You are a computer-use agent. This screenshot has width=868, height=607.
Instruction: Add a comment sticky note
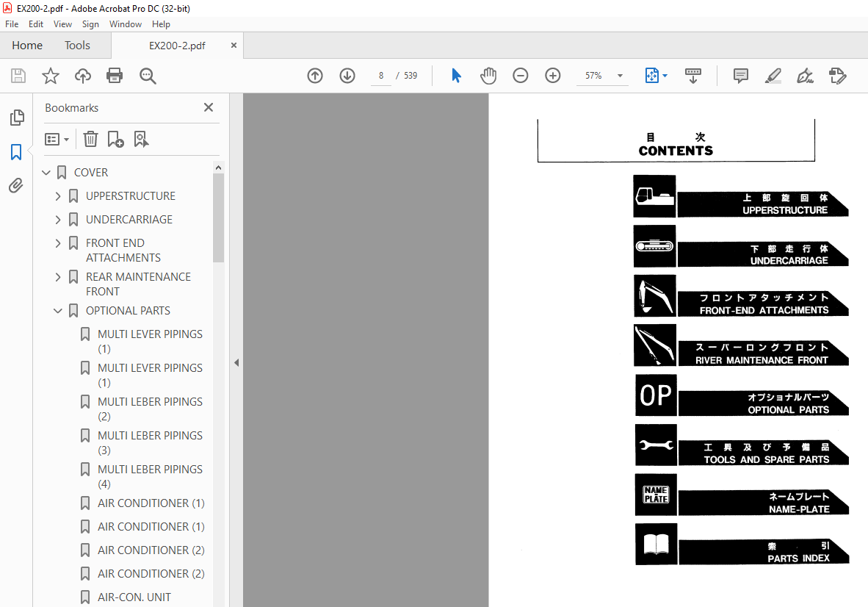point(741,75)
